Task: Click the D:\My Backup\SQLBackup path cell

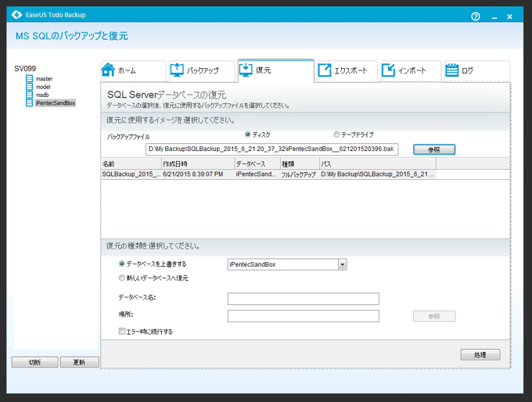Action: 377,174
